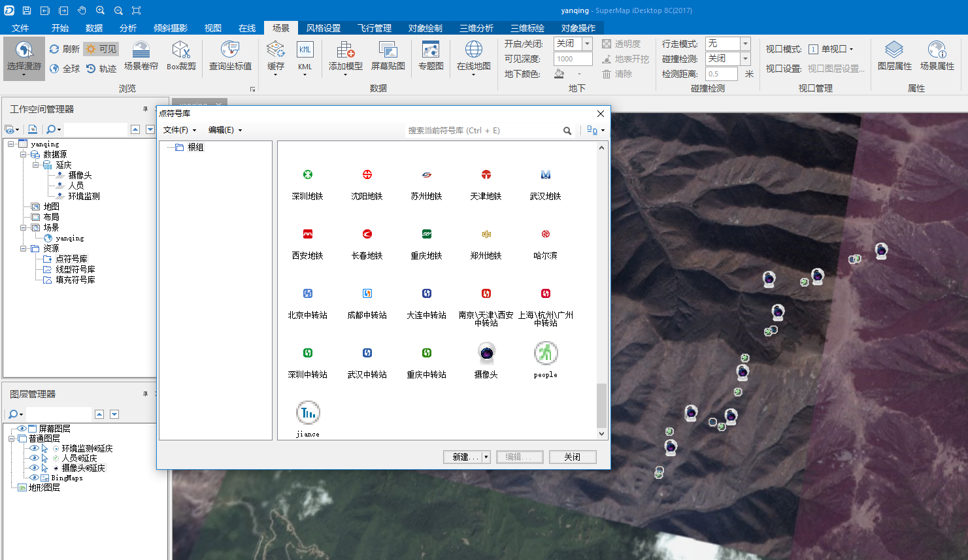Select the 天津地铁 symbol
Screen dimensions: 968x560
486,184
